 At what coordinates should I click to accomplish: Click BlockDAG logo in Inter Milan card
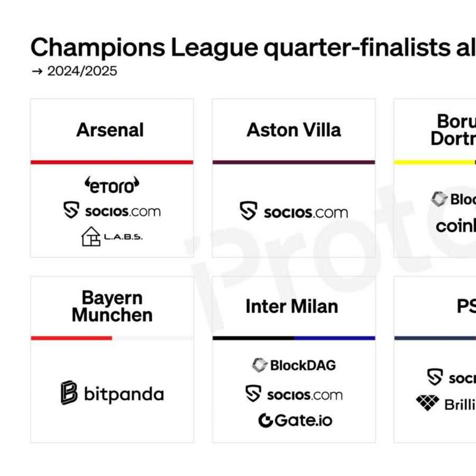pos(294,365)
